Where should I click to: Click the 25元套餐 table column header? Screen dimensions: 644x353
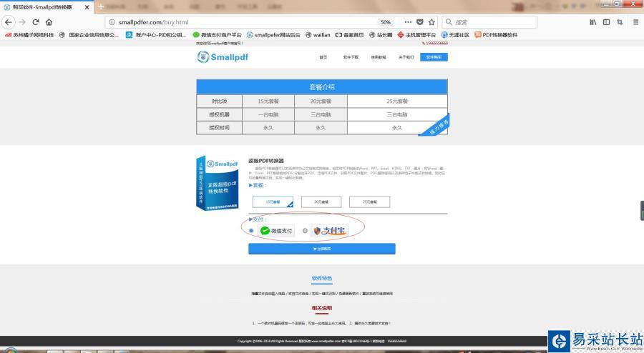click(x=397, y=101)
